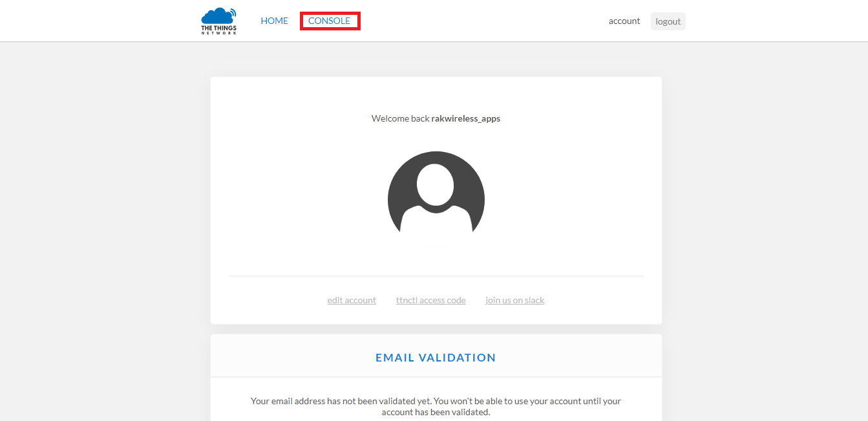The image size is (868, 421).
Task: Click the shoulders area of the avatar image
Action: pos(436,223)
